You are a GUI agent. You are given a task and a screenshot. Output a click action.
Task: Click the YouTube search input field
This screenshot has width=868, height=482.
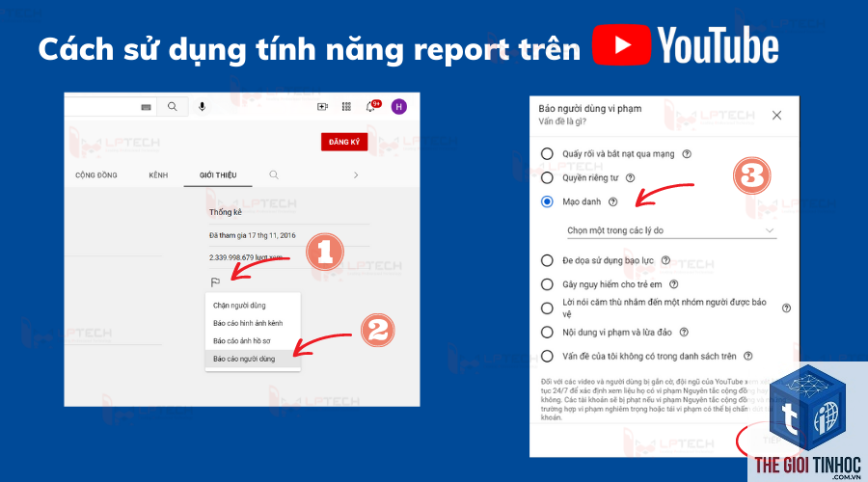click(110, 107)
